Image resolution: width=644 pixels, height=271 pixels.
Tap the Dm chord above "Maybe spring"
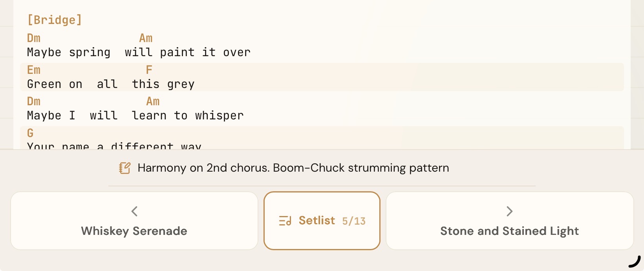coord(33,38)
